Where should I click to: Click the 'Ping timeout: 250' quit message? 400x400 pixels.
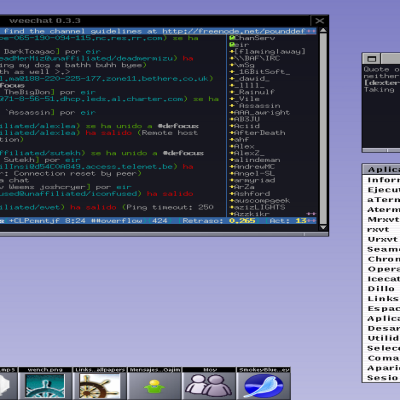pos(170,207)
